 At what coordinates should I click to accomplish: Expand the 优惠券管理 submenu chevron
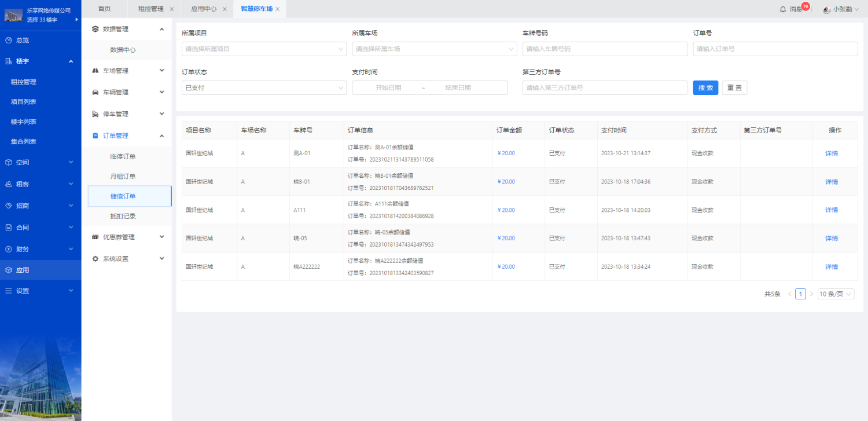pyautogui.click(x=161, y=237)
